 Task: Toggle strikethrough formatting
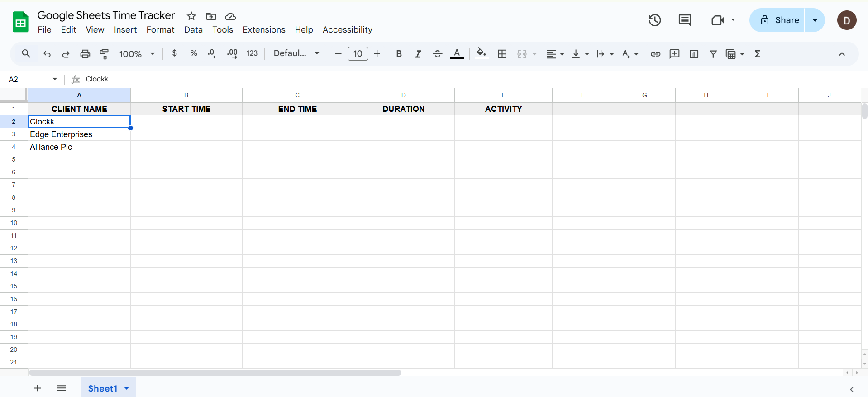[x=437, y=54]
